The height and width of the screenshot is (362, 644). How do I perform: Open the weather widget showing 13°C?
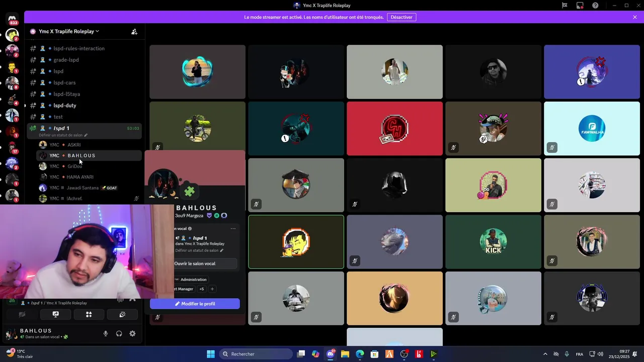[x=20, y=354]
